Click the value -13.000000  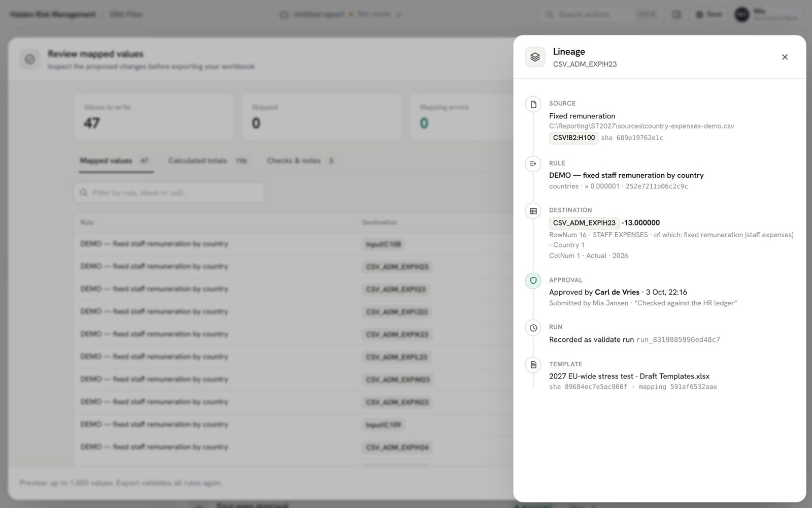pyautogui.click(x=640, y=223)
